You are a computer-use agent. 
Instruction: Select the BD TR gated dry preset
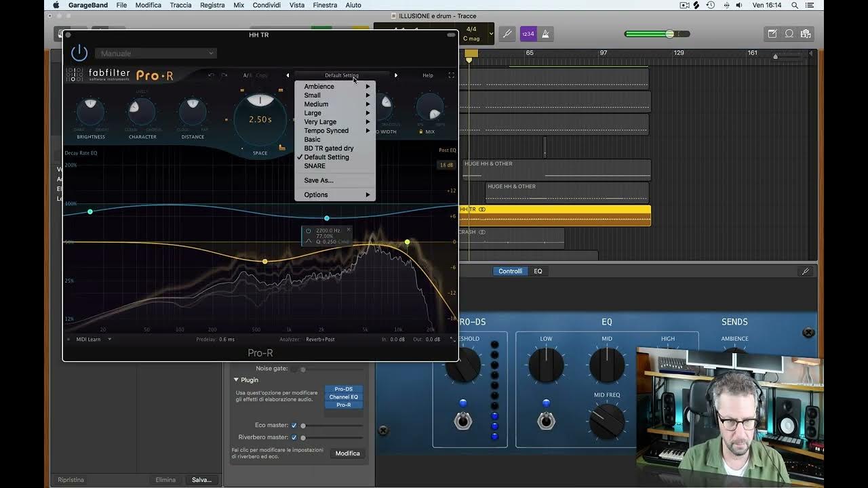coord(335,148)
